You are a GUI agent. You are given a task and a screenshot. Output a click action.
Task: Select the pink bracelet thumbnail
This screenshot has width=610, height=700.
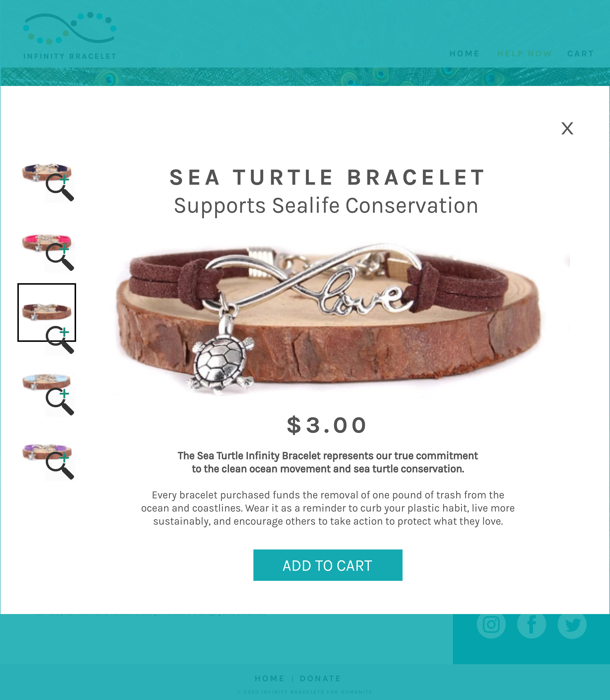tap(47, 243)
